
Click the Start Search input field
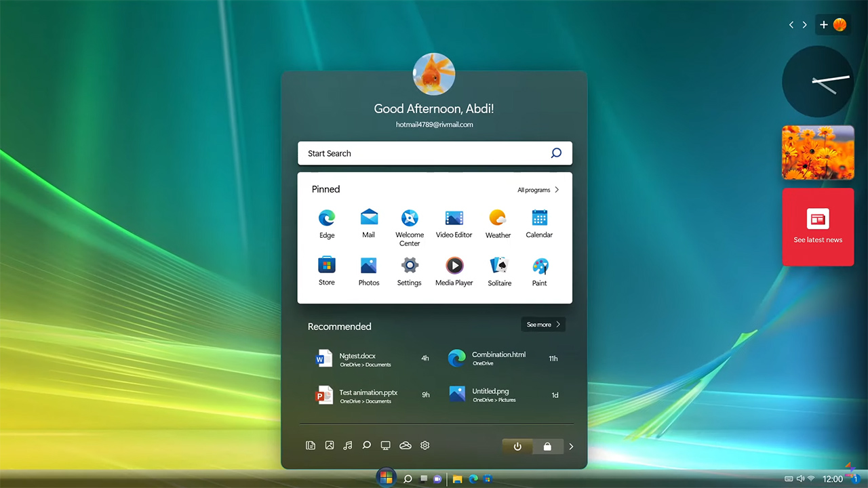[x=424, y=153]
